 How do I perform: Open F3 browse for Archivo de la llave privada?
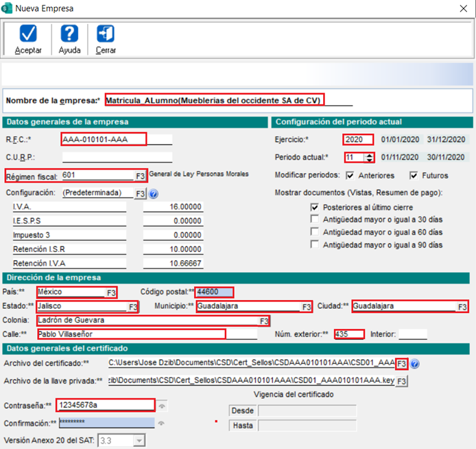[x=402, y=381]
